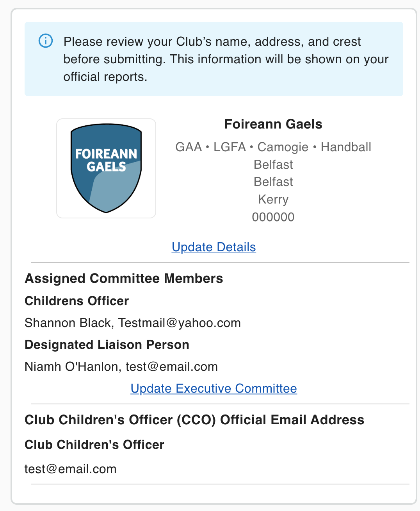Click the Foireann Gaels club name heading
Screen dimensions: 420x511
tap(273, 124)
